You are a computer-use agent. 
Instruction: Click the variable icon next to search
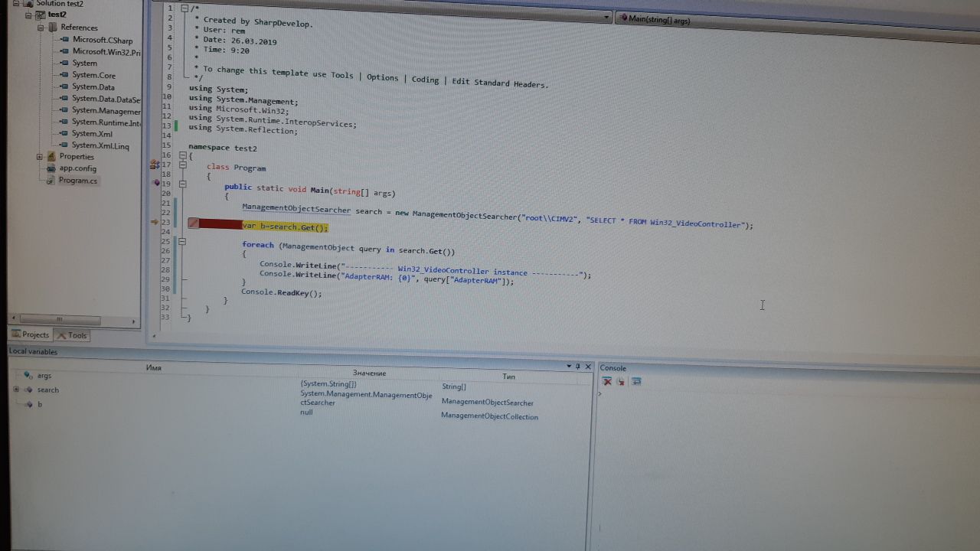point(28,390)
